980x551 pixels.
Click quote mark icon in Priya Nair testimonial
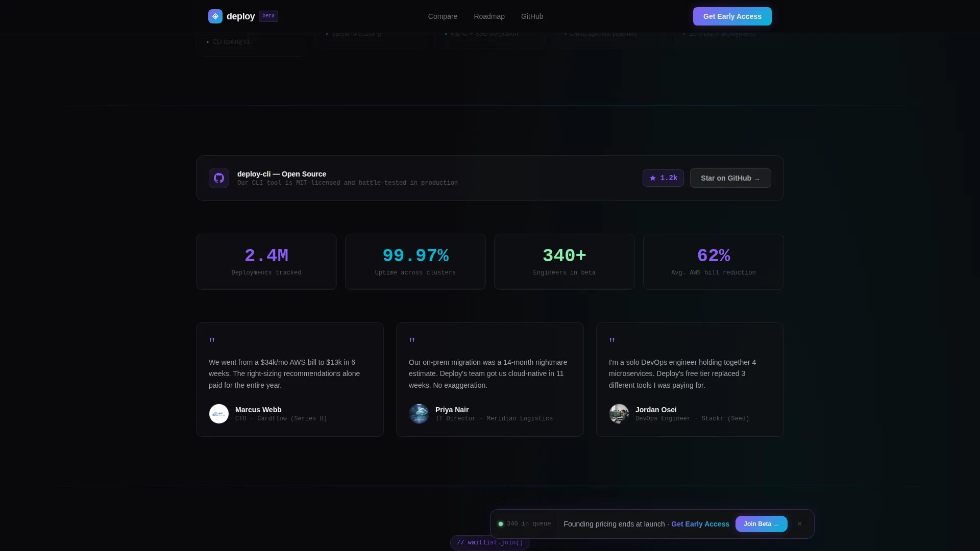(x=412, y=341)
